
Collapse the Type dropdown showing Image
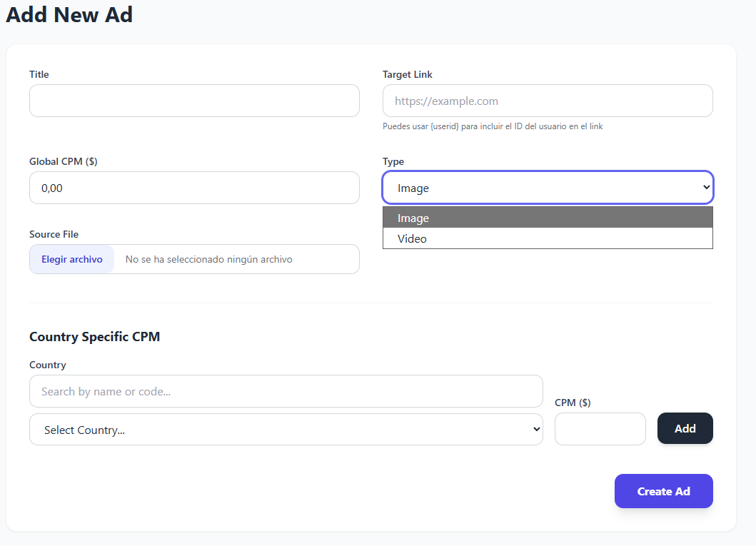tap(548, 188)
